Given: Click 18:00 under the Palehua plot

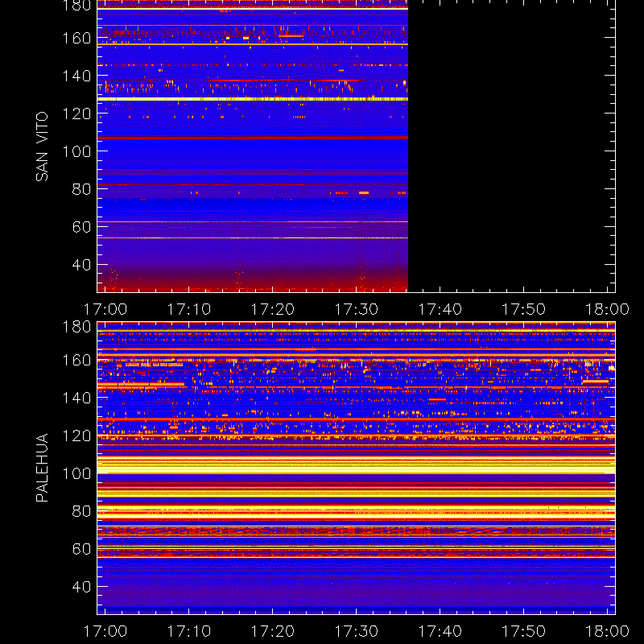Looking at the screenshot, I should [x=607, y=631].
